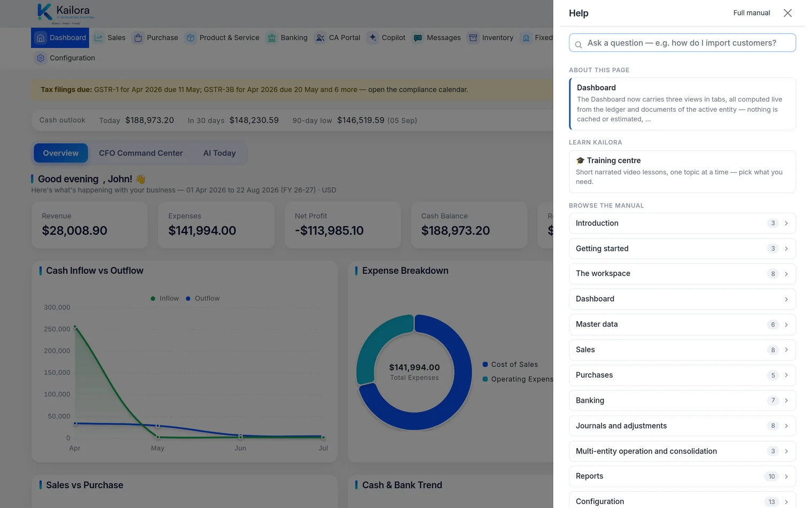The height and width of the screenshot is (508, 812).
Task: Click the Ask a question search field
Action: [682, 43]
